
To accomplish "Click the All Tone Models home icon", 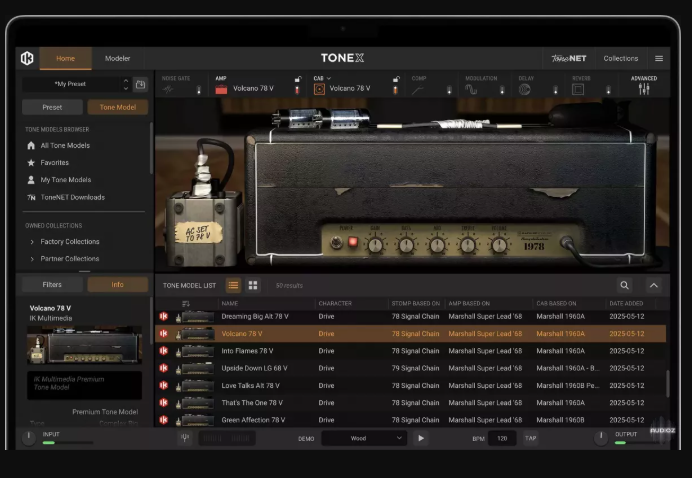I will (x=31, y=145).
